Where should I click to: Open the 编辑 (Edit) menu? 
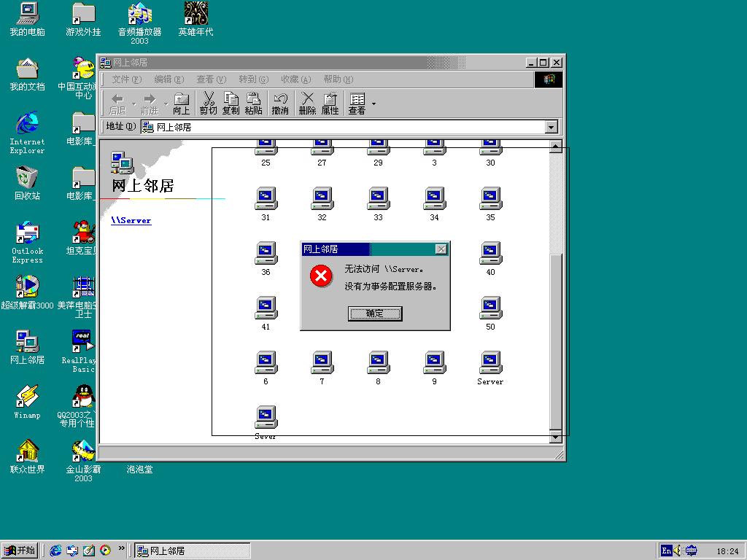click(x=169, y=79)
